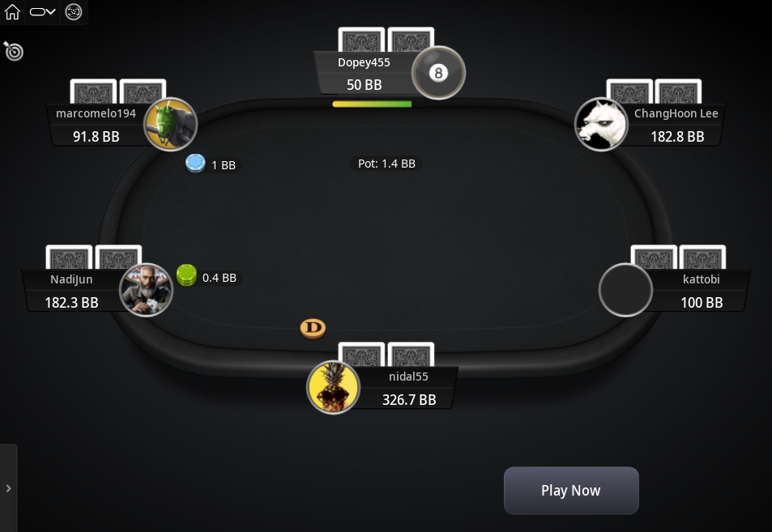The image size is (772, 532).
Task: Select the green 0.4 BB chip stack
Action: [x=186, y=275]
